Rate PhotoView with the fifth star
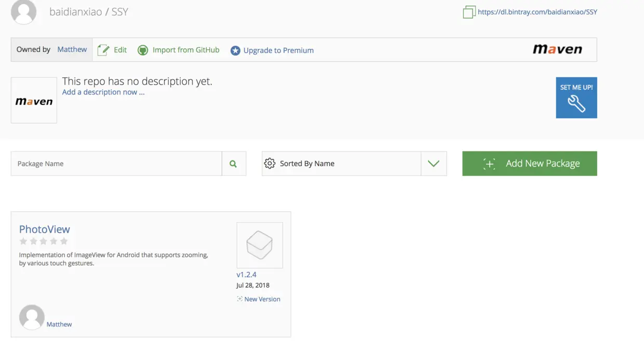 [x=64, y=241]
